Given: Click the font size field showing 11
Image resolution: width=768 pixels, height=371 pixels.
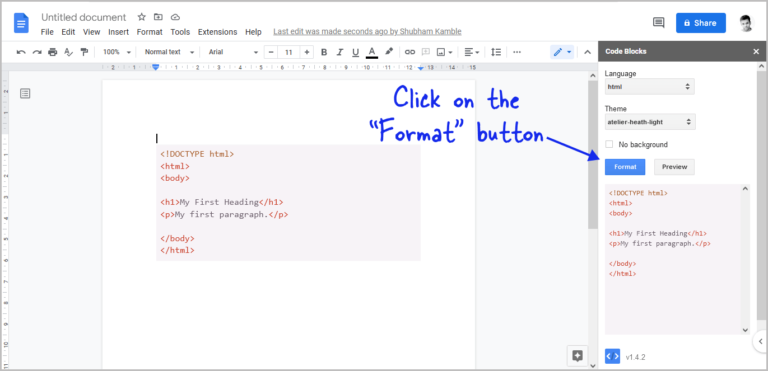Looking at the screenshot, I should [x=289, y=52].
